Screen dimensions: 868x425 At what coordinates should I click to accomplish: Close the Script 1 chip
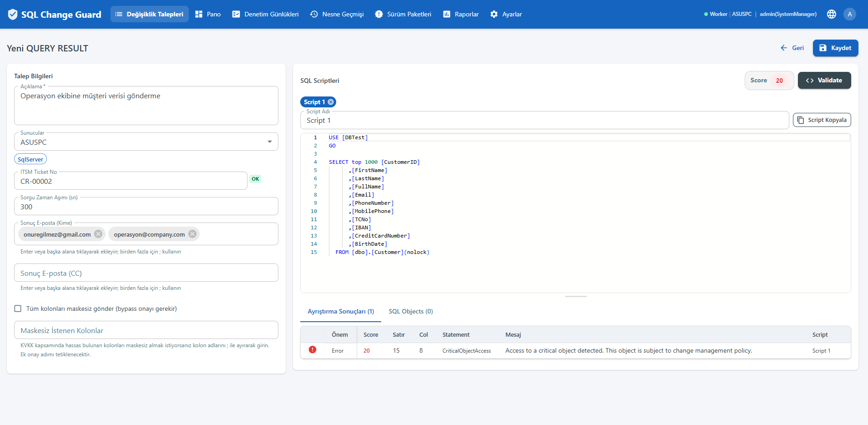tap(331, 102)
